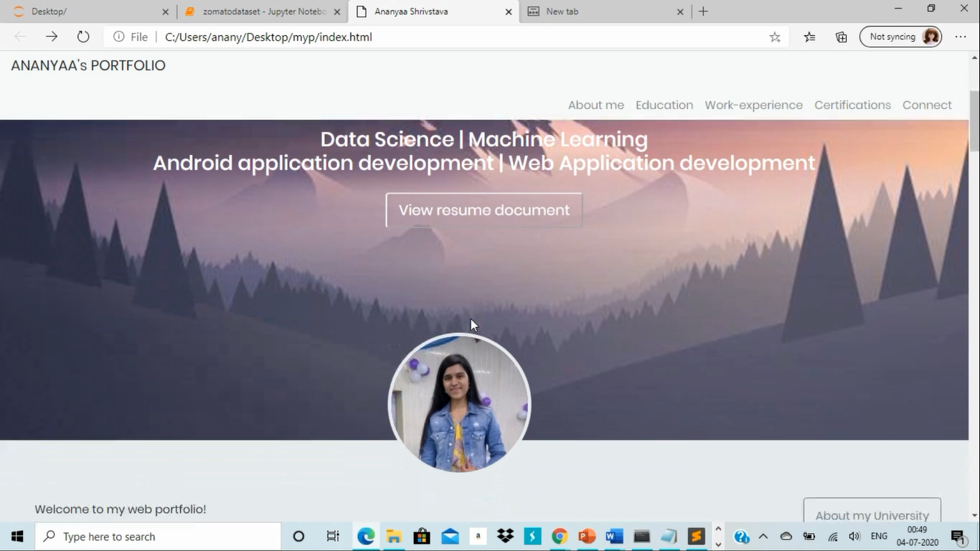
Task: Launch PowerPoint from taskbar
Action: click(587, 537)
